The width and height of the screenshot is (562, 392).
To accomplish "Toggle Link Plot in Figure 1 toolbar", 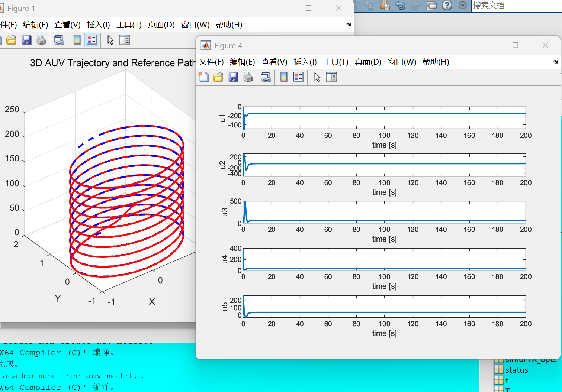I will pos(59,40).
